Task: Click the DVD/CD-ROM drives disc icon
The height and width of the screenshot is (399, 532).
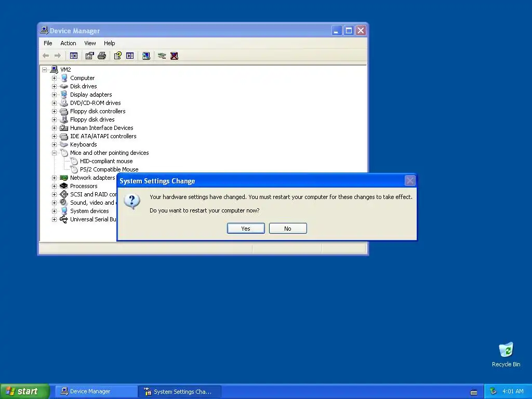Action: [x=64, y=103]
